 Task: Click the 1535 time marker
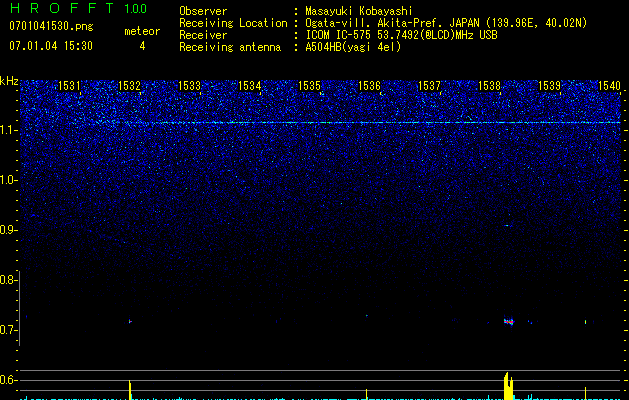(x=309, y=85)
